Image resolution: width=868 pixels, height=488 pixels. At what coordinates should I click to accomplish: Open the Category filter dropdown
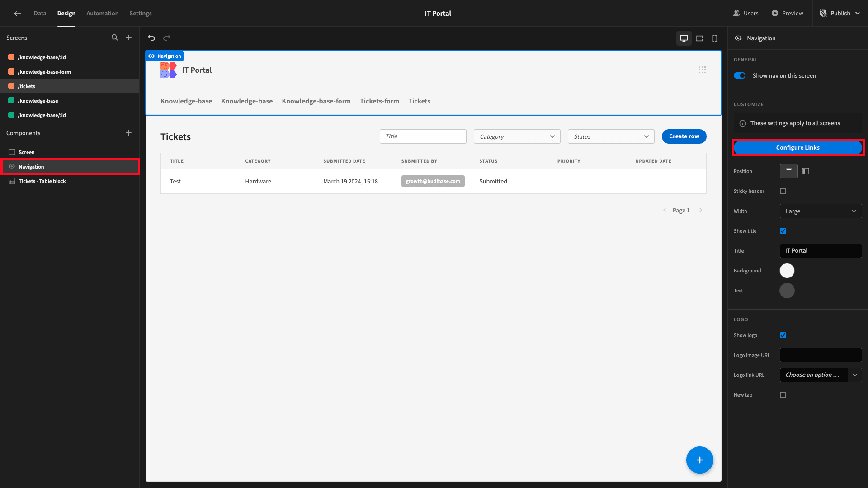517,136
